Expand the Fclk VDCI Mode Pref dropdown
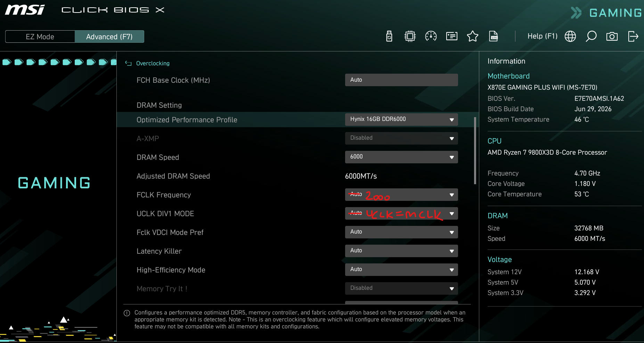Screen dimensions: 644x343 pyautogui.click(x=401, y=232)
